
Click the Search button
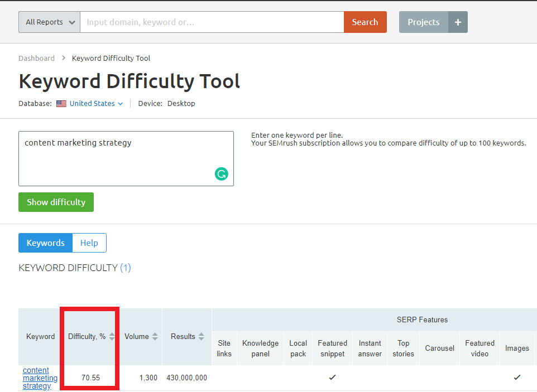pos(365,22)
